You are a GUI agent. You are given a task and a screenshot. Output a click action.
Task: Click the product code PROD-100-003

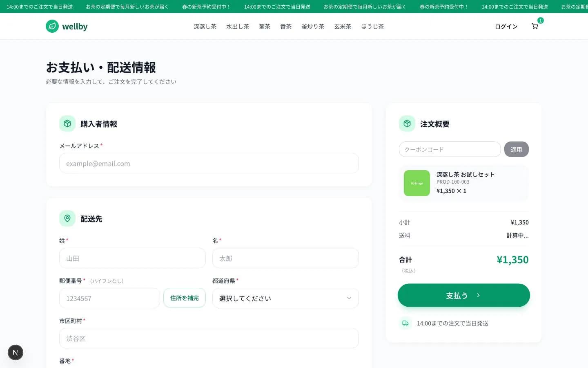click(453, 182)
